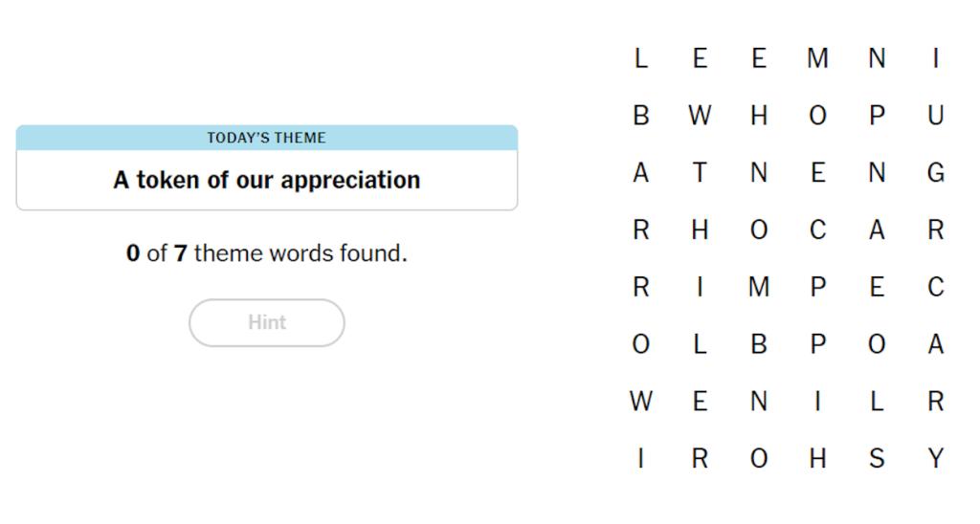This screenshot has width=980, height=524.
Task: Select the P between O and U
Action: tap(877, 116)
